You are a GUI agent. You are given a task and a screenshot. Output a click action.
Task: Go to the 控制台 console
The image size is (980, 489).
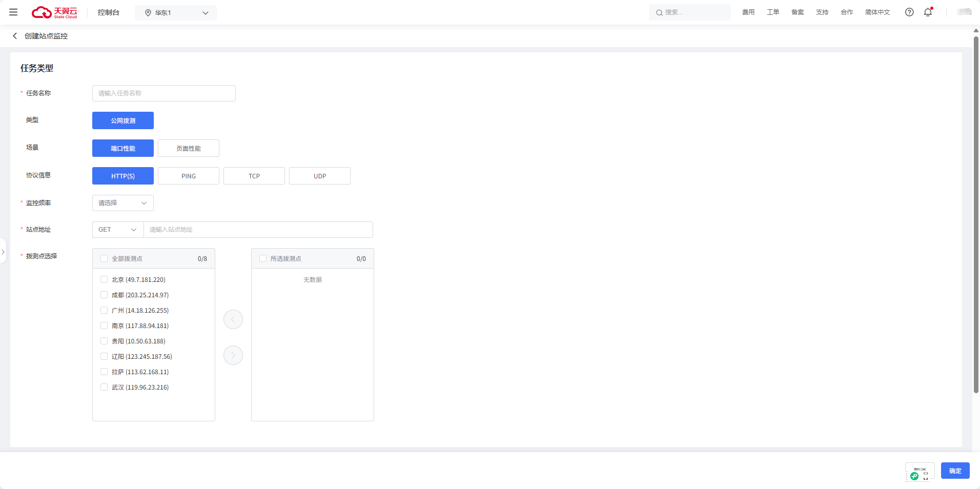pyautogui.click(x=109, y=12)
